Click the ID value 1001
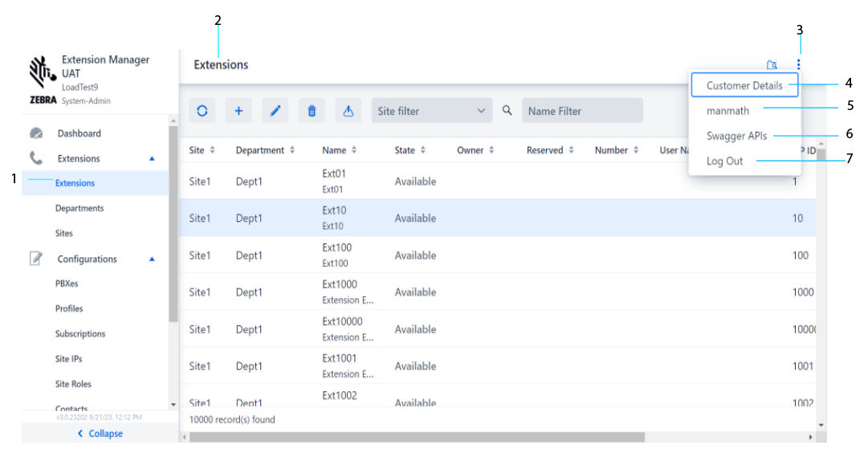The width and height of the screenshot is (868, 462). (x=803, y=366)
